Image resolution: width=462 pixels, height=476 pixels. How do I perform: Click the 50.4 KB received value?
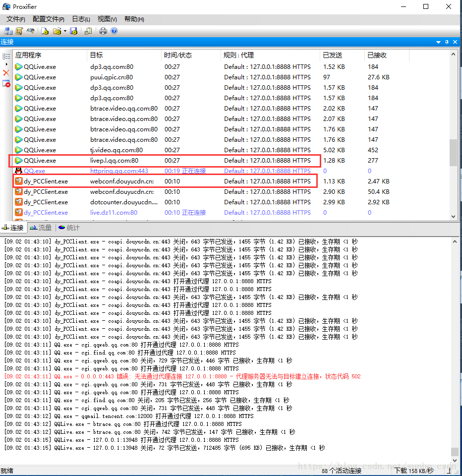point(379,191)
